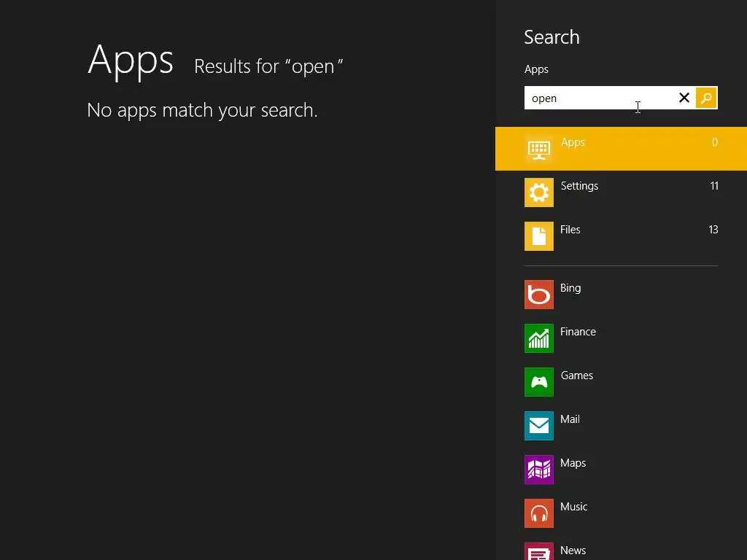Open the Mail envelope icon

539,426
